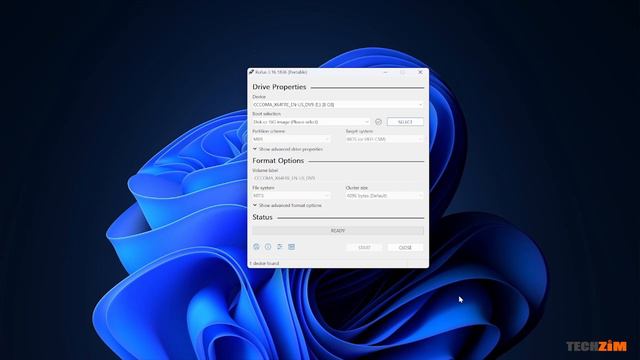Expand Show advanced drive properties
Image resolution: width=640 pixels, height=360 pixels.
point(288,149)
